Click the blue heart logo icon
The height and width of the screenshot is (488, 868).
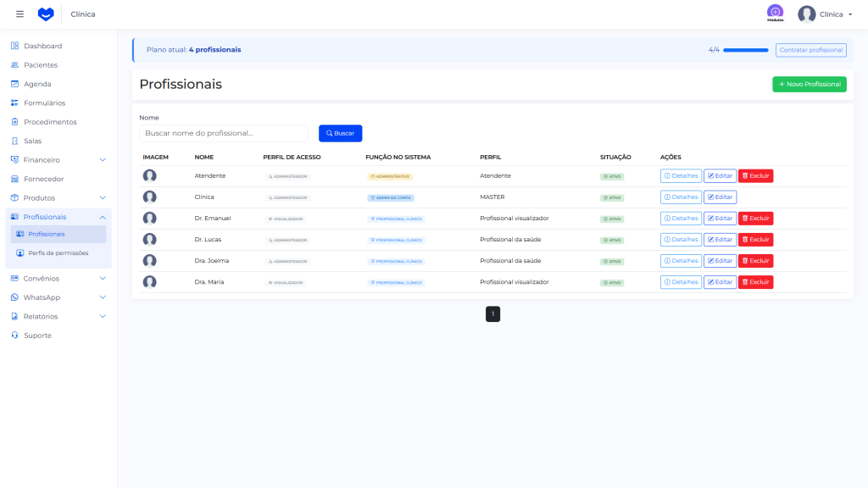point(46,14)
